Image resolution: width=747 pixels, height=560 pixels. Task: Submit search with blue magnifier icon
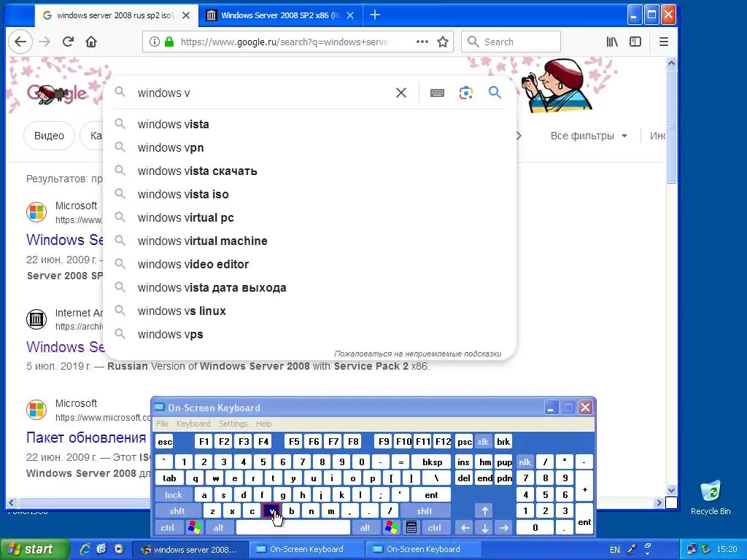click(x=495, y=93)
